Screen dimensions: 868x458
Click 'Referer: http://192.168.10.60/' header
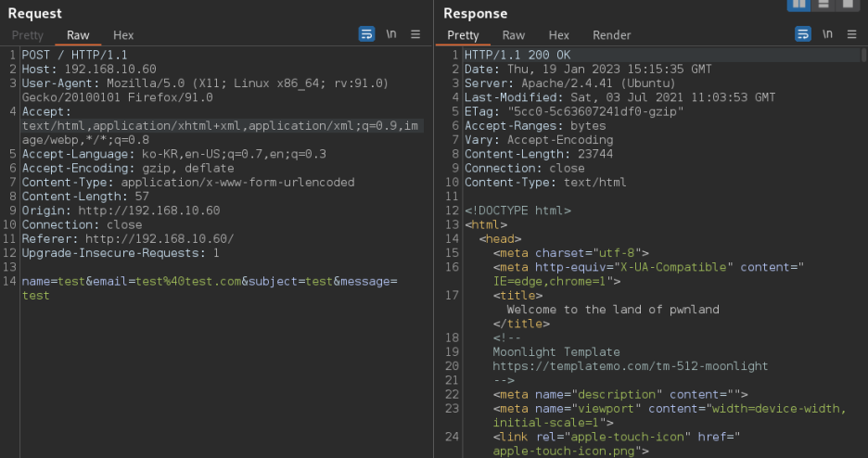click(128, 239)
